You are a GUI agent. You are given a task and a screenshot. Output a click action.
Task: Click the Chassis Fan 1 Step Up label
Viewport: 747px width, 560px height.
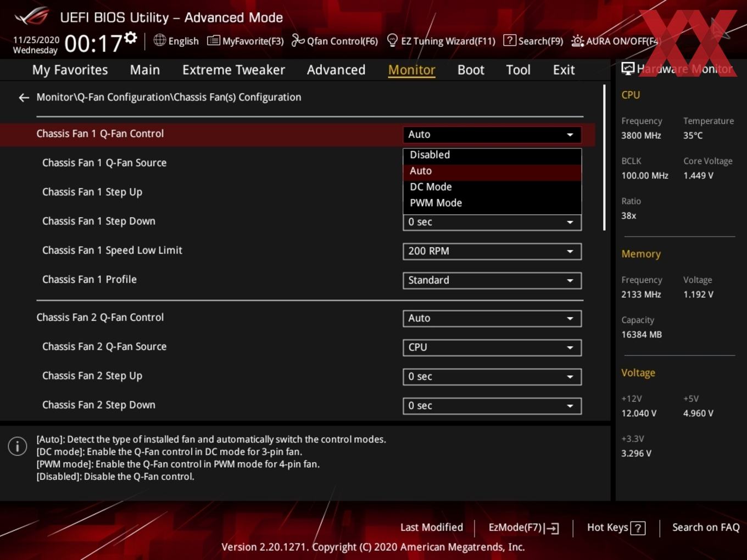pyautogui.click(x=92, y=192)
